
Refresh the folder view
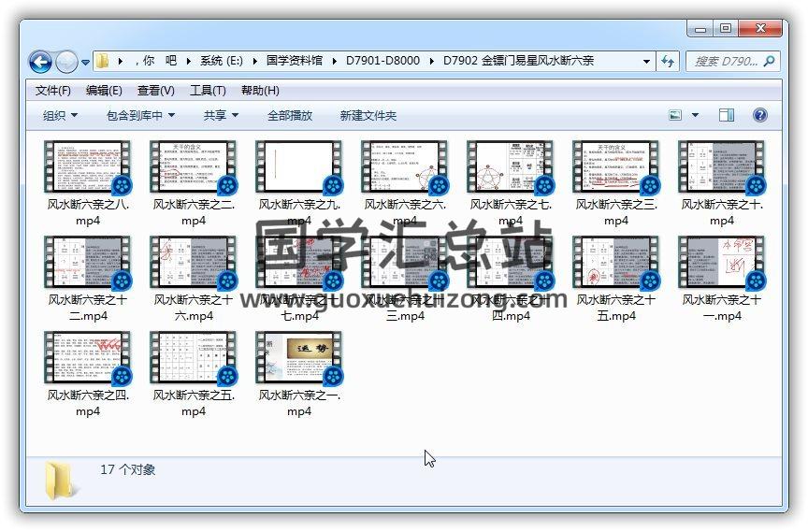(x=668, y=62)
